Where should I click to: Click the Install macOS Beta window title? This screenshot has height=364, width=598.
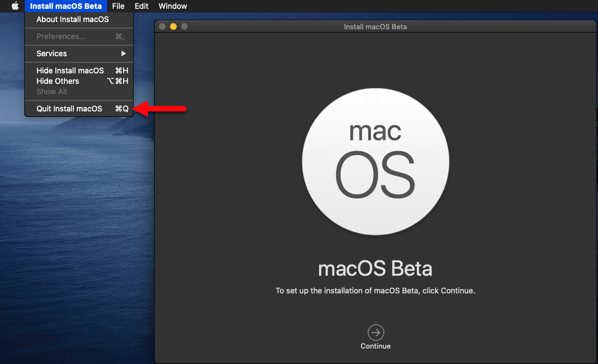375,26
